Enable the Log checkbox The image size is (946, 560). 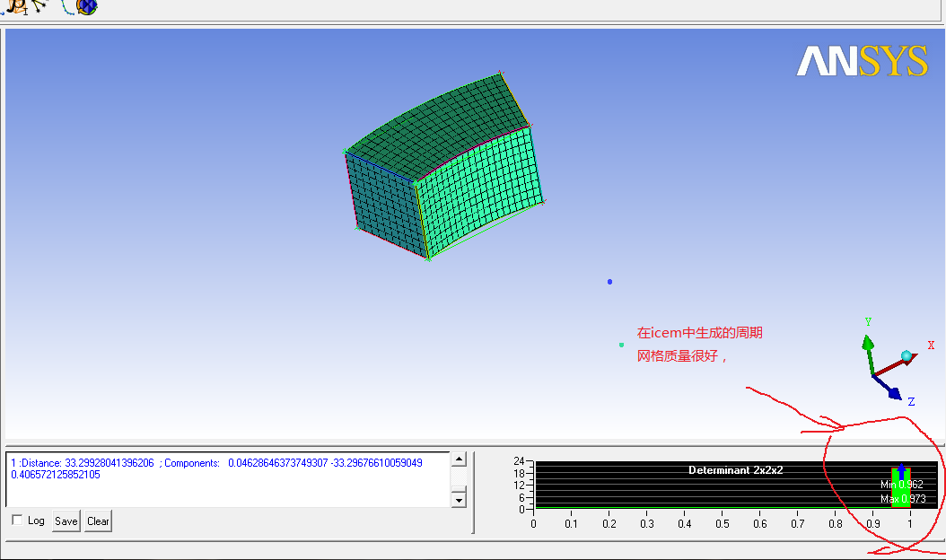coord(18,521)
